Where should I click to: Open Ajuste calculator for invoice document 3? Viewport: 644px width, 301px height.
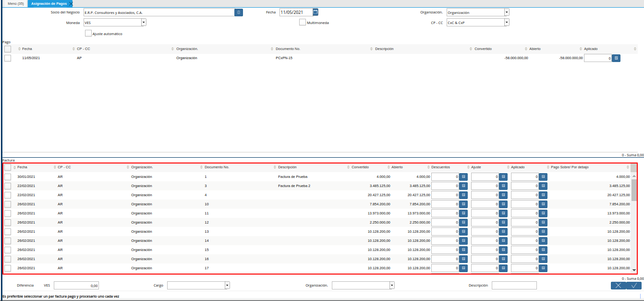click(503, 186)
